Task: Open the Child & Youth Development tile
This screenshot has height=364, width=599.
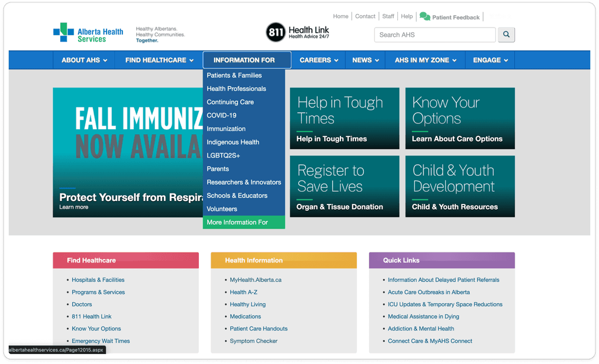Action: pyautogui.click(x=460, y=186)
